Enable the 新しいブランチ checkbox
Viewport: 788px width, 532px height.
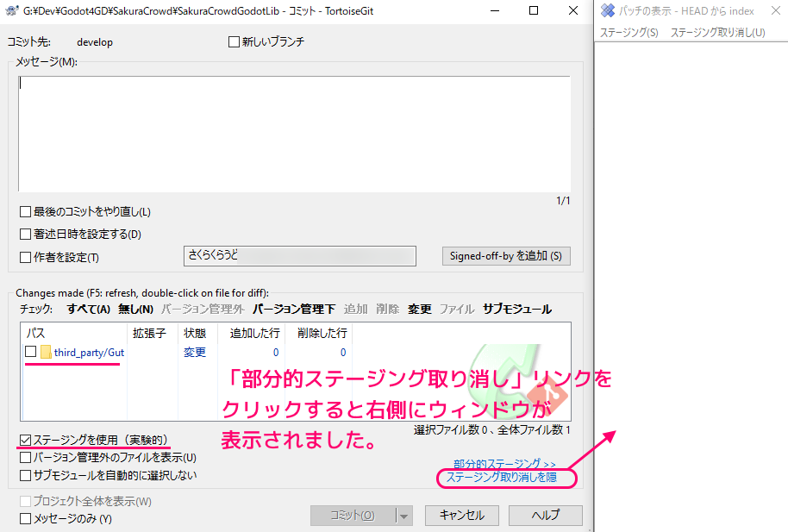[234, 41]
